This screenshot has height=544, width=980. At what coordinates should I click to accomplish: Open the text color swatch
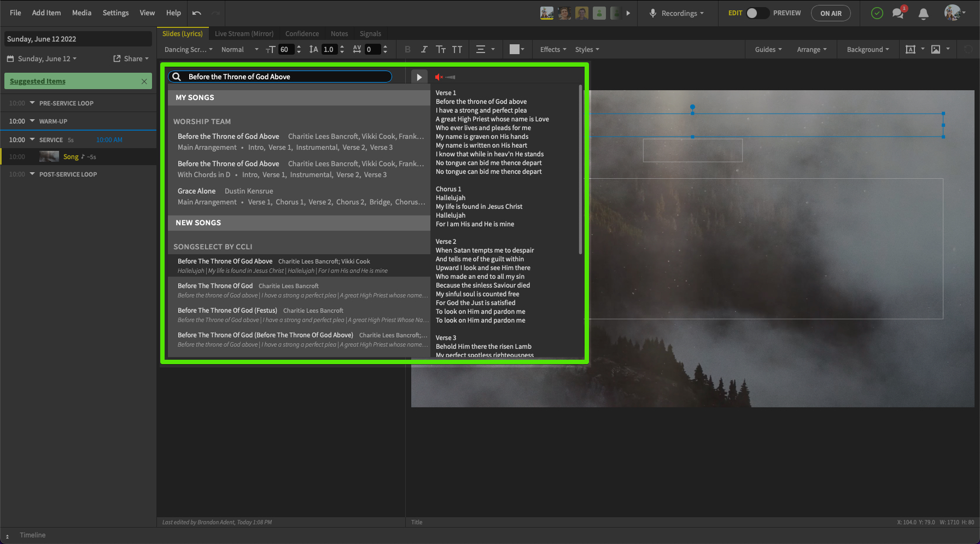coord(517,49)
